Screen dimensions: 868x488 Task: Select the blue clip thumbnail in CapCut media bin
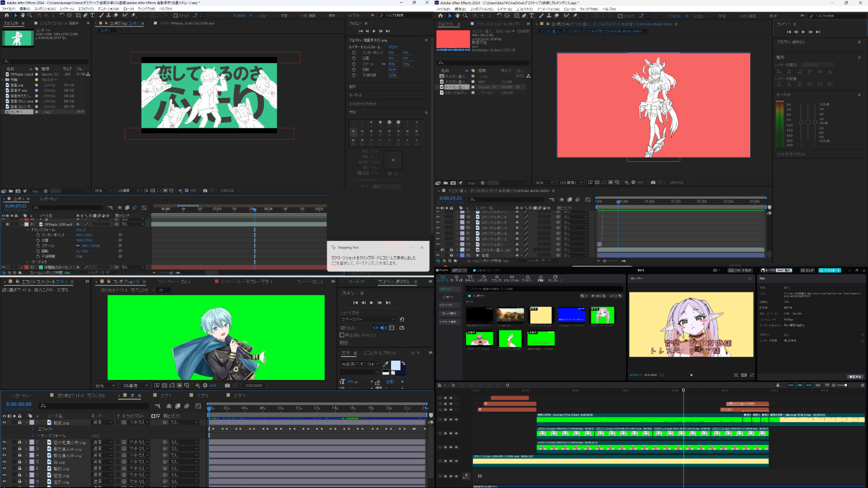coord(571,314)
